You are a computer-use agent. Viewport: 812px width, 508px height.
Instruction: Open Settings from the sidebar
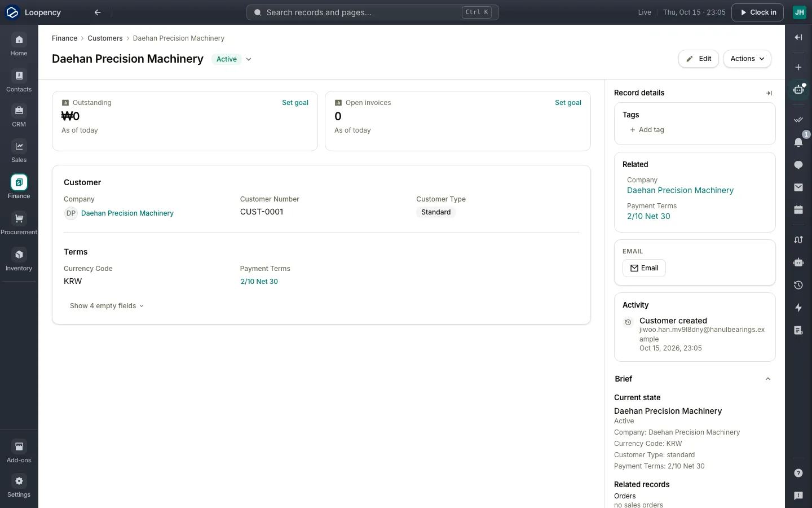click(x=19, y=486)
